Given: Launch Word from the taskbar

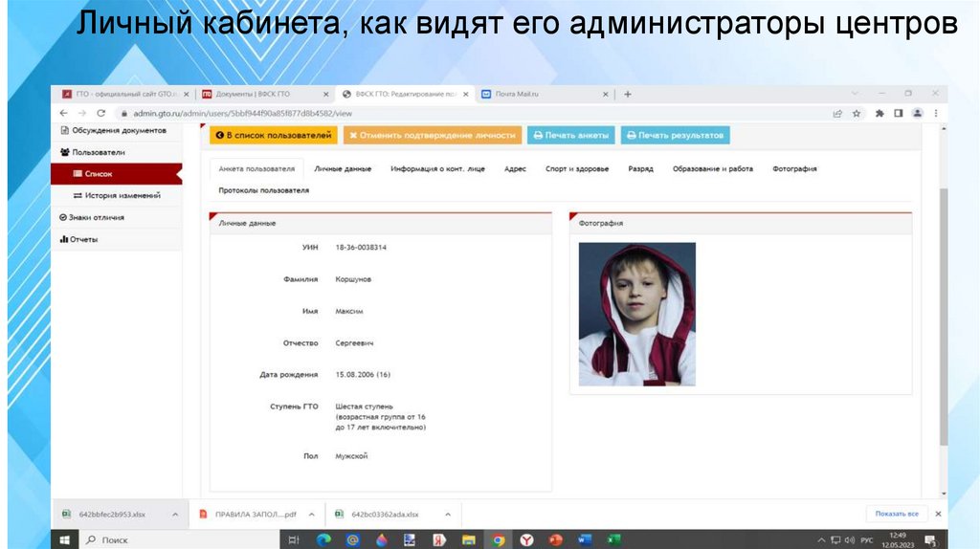Looking at the screenshot, I should 585,540.
